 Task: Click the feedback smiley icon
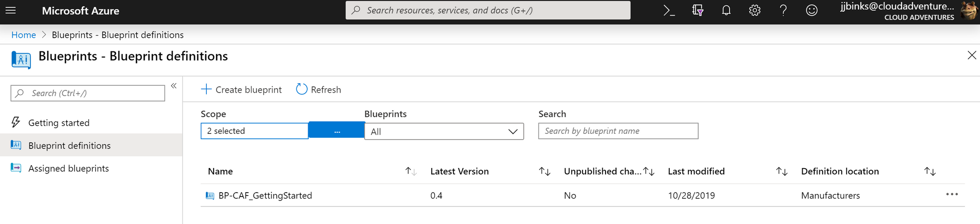point(812,10)
